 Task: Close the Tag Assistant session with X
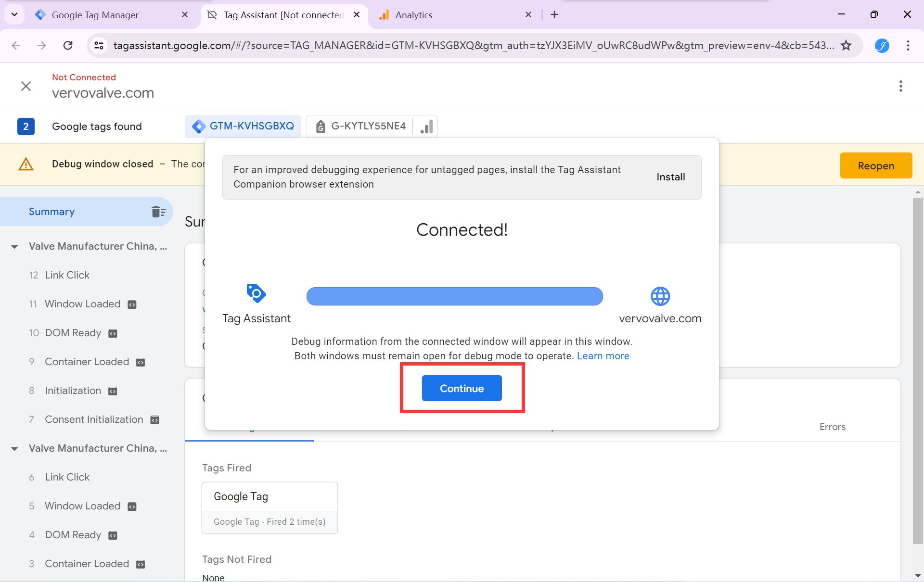[x=26, y=86]
